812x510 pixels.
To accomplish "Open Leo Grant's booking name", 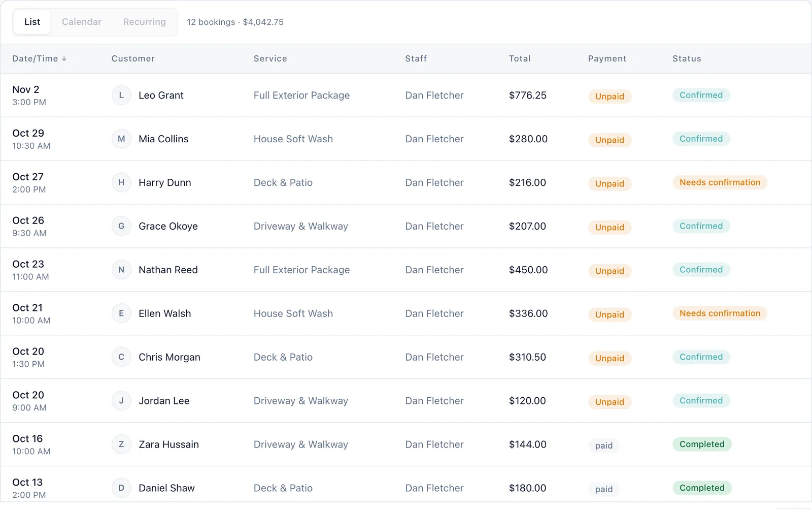I will pos(161,95).
